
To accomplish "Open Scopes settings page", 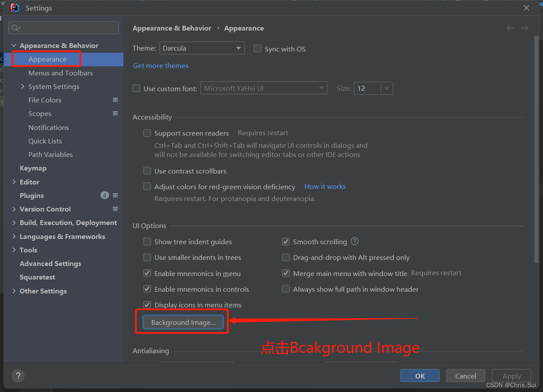I will pos(40,113).
